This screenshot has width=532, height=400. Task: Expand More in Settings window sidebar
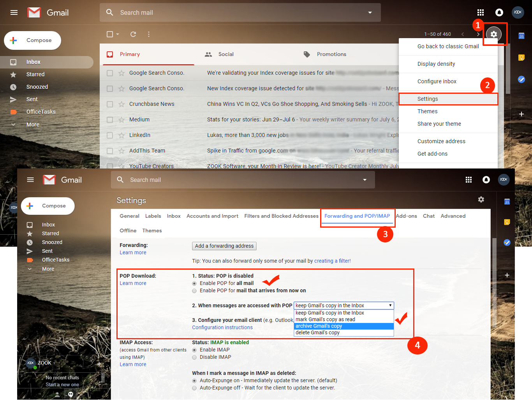tap(48, 269)
